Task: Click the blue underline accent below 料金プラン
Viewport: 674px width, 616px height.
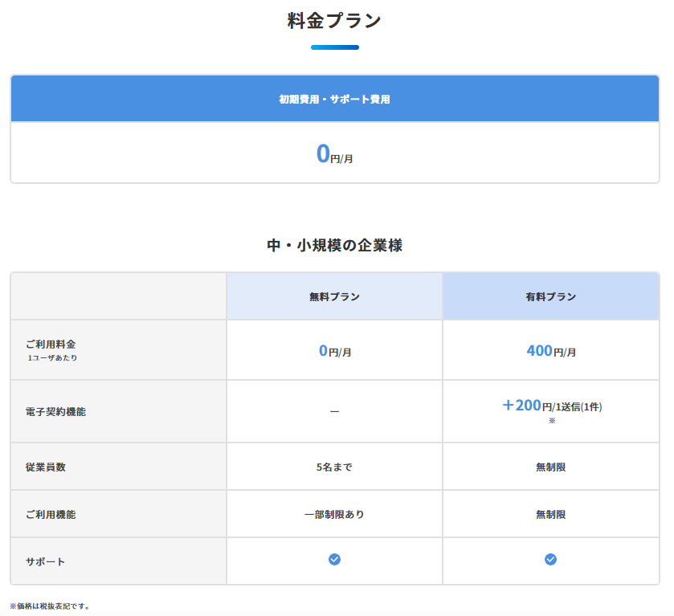Action: tap(336, 47)
